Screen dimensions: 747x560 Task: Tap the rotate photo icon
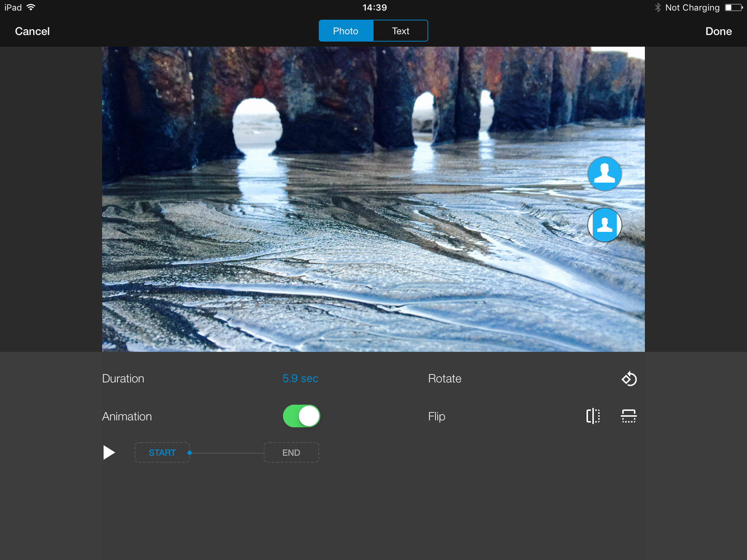pyautogui.click(x=629, y=379)
